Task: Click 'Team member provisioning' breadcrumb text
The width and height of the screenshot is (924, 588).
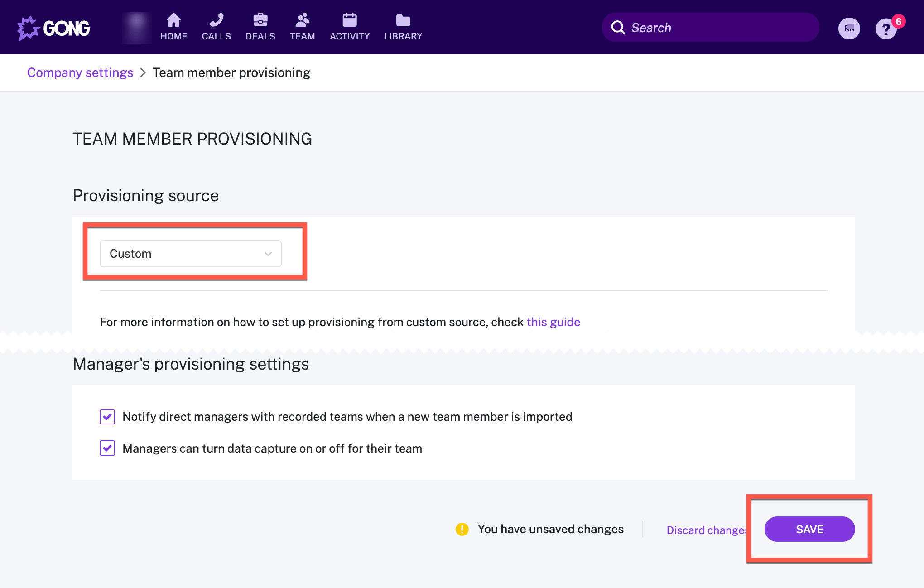Action: (231, 72)
